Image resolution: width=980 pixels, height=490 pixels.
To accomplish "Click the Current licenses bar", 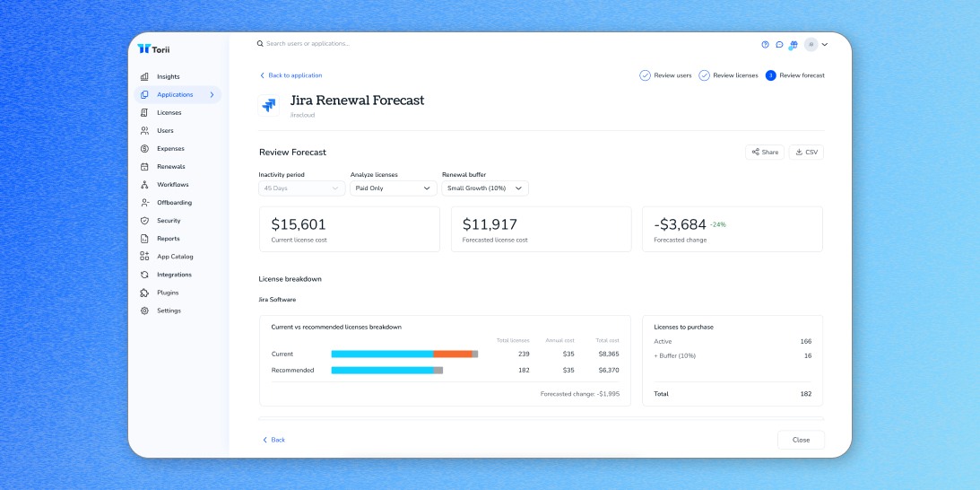I will click(404, 354).
